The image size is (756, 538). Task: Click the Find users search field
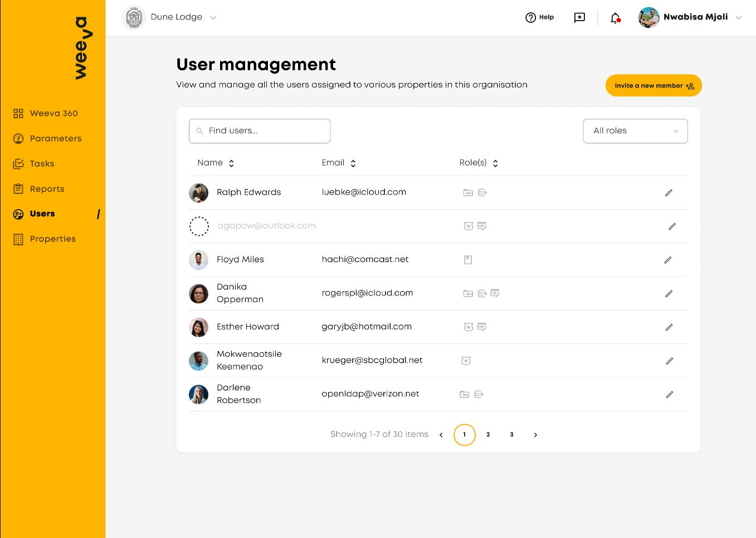(x=260, y=131)
